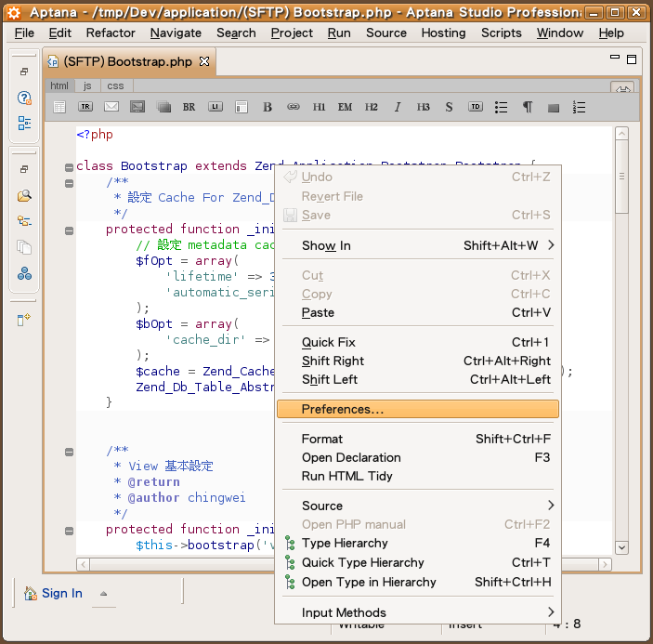This screenshot has height=644, width=653.
Task: Choose Format in the context menu
Action: (418, 439)
